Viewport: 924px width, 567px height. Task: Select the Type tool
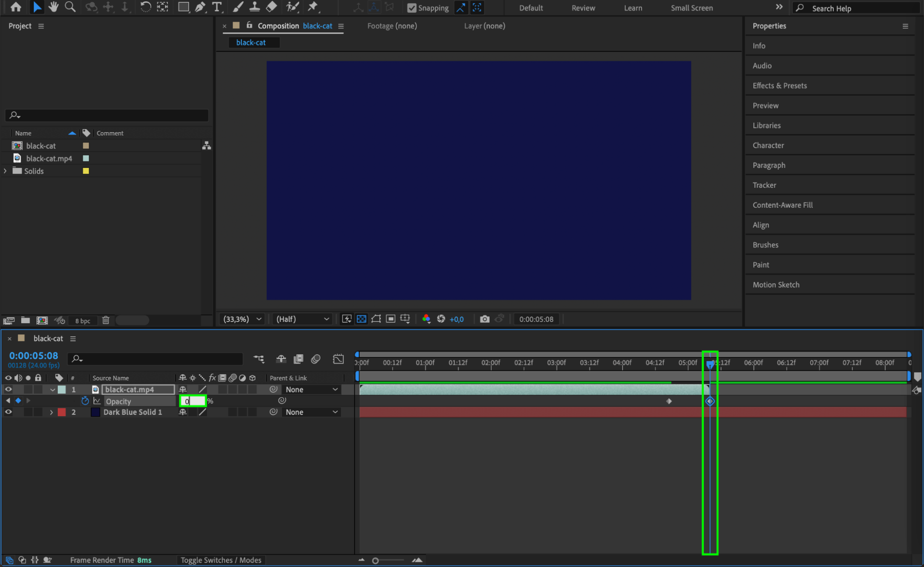click(x=216, y=7)
